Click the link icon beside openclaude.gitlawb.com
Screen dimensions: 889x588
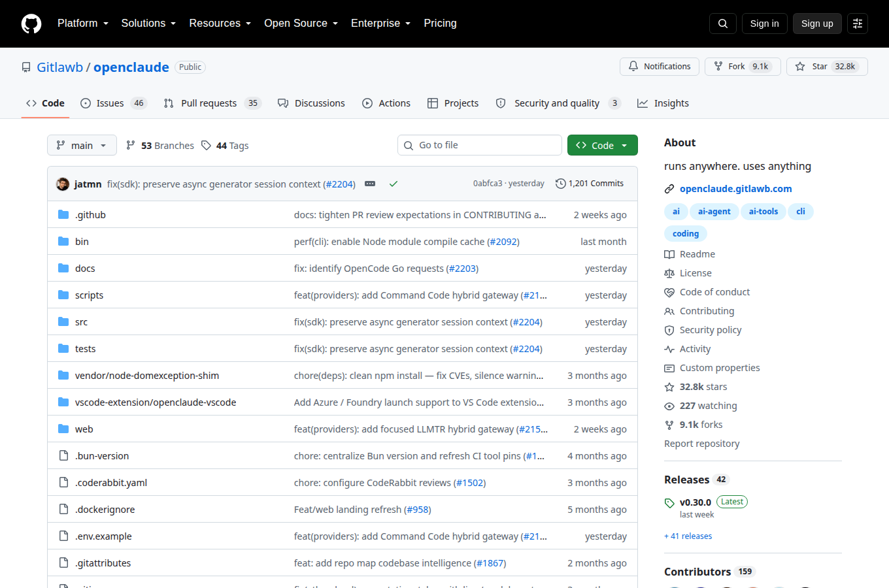[x=669, y=189]
